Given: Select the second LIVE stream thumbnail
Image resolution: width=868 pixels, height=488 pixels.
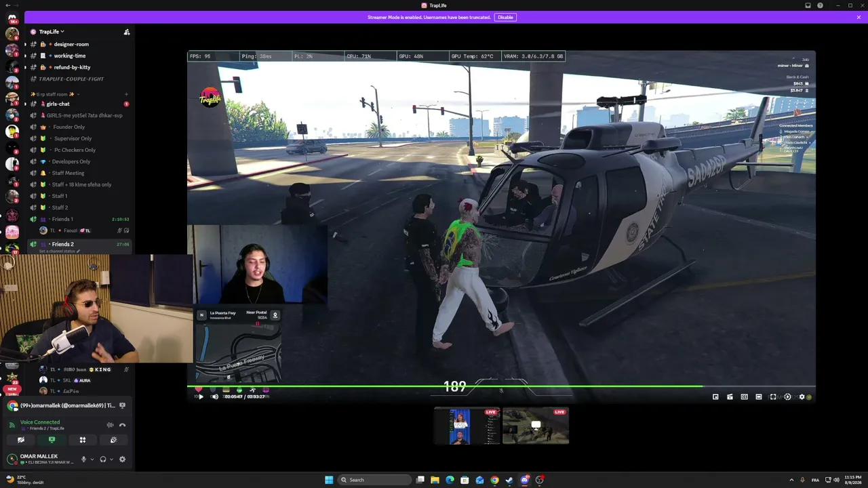Looking at the screenshot, I should (x=536, y=426).
